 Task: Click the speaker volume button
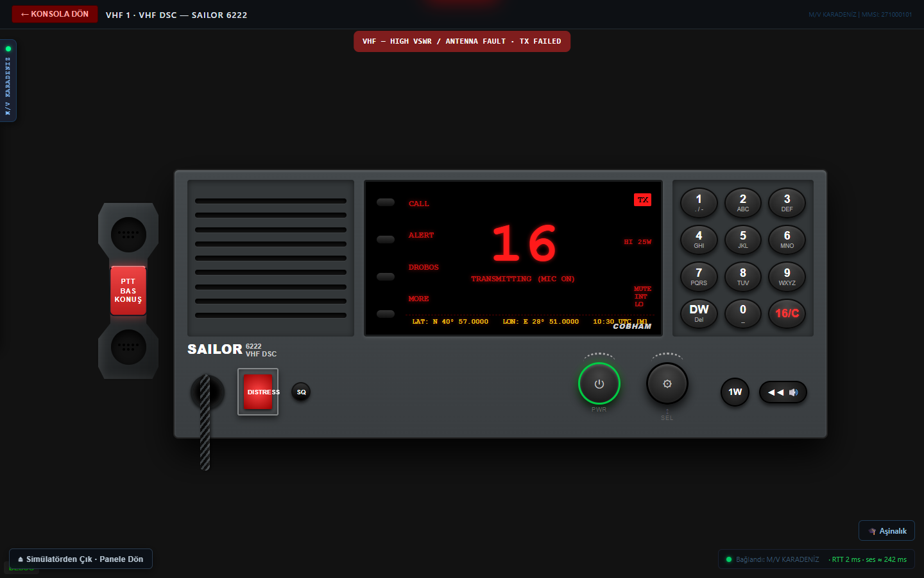coord(783,392)
